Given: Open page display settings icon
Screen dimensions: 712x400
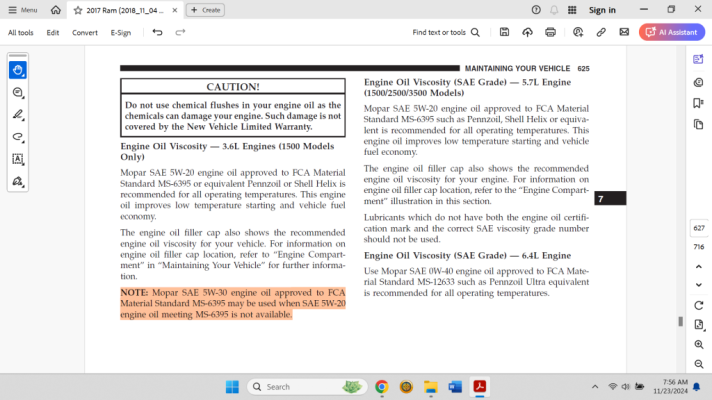Looking at the screenshot, I should coord(699,325).
